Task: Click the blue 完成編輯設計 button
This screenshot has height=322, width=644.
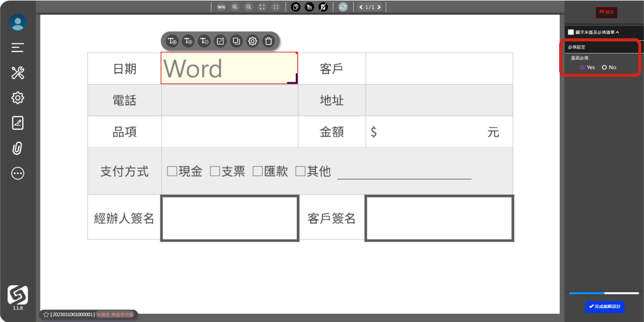Action: [x=605, y=307]
